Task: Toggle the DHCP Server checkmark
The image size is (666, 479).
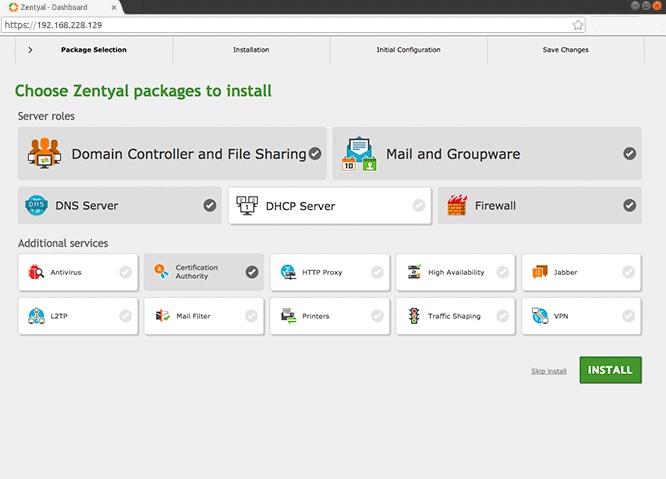Action: (419, 206)
